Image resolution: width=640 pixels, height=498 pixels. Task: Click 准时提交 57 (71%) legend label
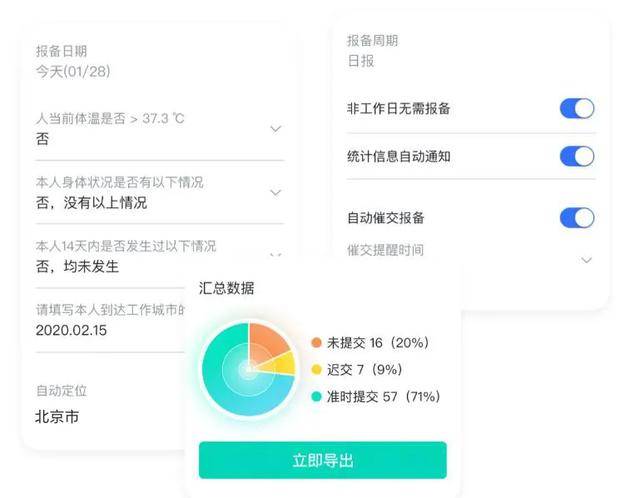383,397
